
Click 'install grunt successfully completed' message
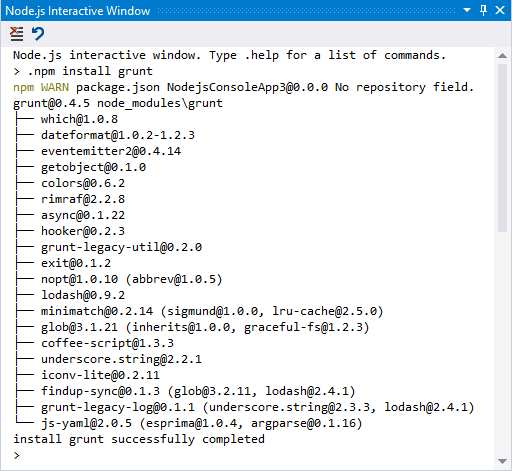click(139, 439)
